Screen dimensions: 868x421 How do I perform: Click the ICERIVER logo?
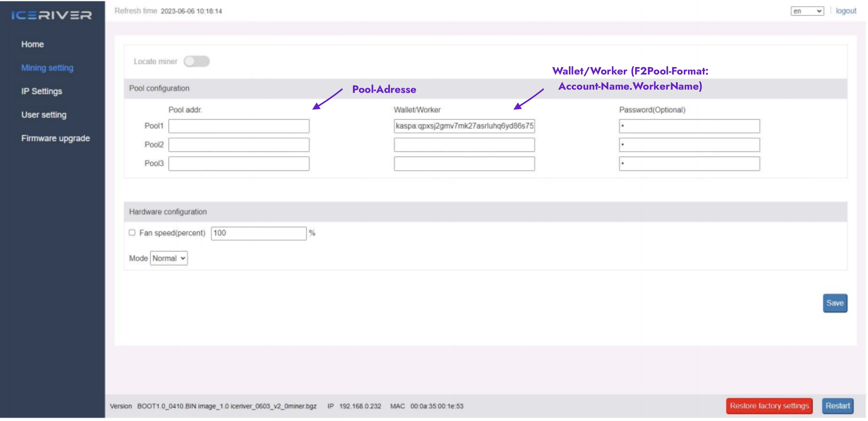pos(52,15)
